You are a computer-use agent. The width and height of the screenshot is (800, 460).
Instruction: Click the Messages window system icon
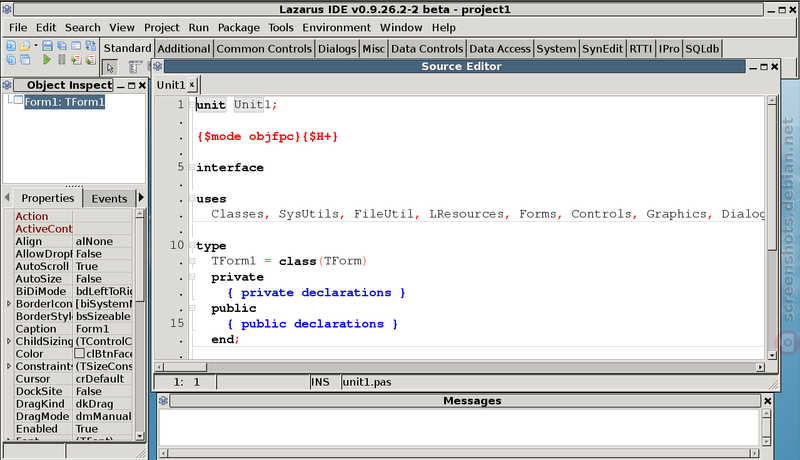[x=163, y=401]
